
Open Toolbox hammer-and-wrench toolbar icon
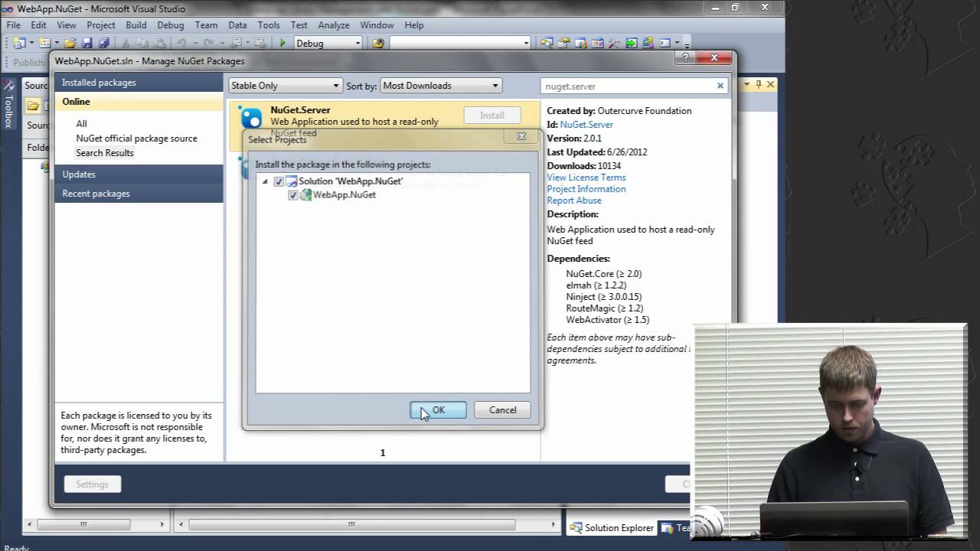coord(614,43)
